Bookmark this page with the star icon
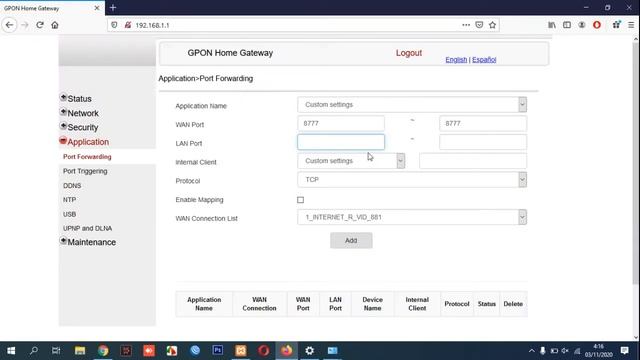Viewport: 640px width, 360px height. pyautogui.click(x=493, y=25)
